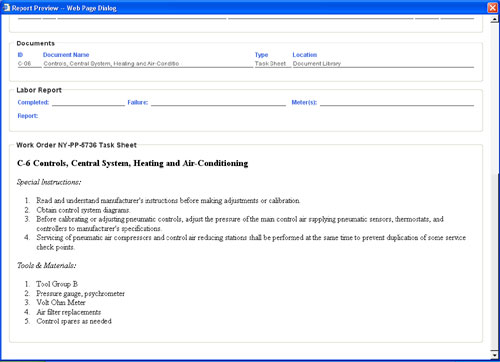Click the Meter(s) field line
The image size is (500, 362).
397,103
